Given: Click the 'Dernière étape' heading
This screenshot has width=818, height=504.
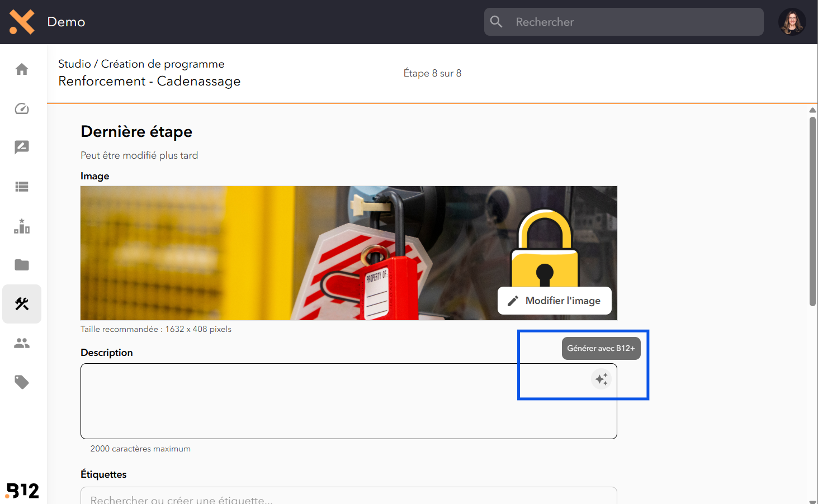Looking at the screenshot, I should (x=136, y=131).
